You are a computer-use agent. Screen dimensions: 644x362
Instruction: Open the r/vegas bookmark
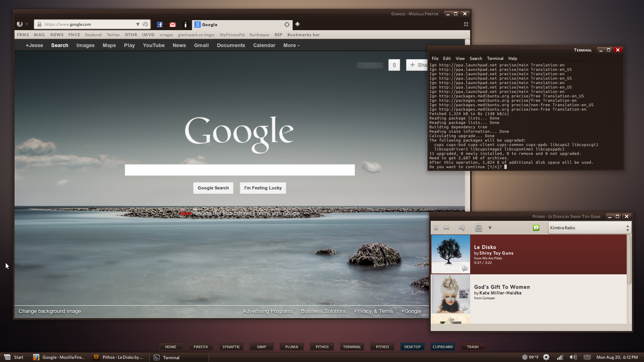click(x=166, y=35)
